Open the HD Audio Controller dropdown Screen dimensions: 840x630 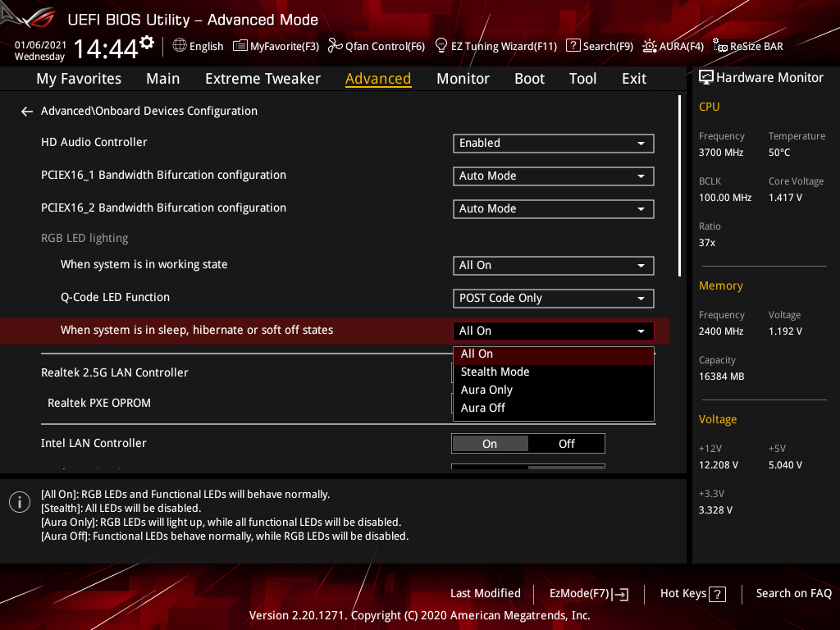[x=554, y=143]
